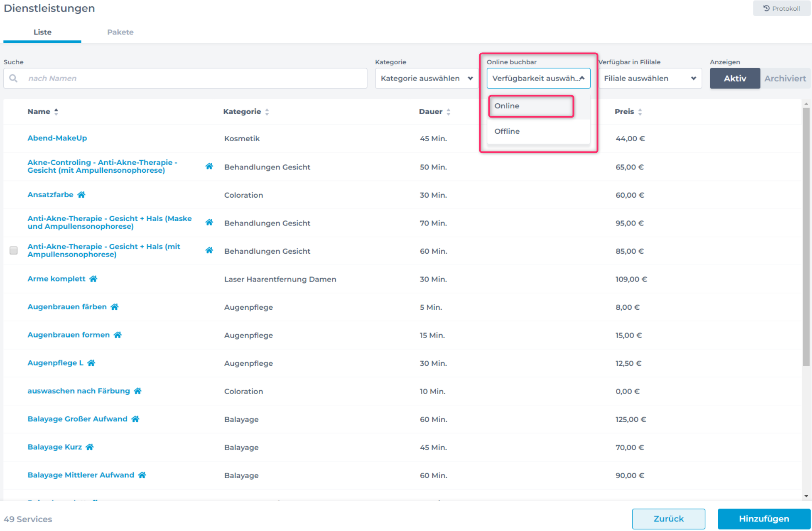Switch to the Pakete tab
Screen dimensions: 812x531
(x=120, y=32)
